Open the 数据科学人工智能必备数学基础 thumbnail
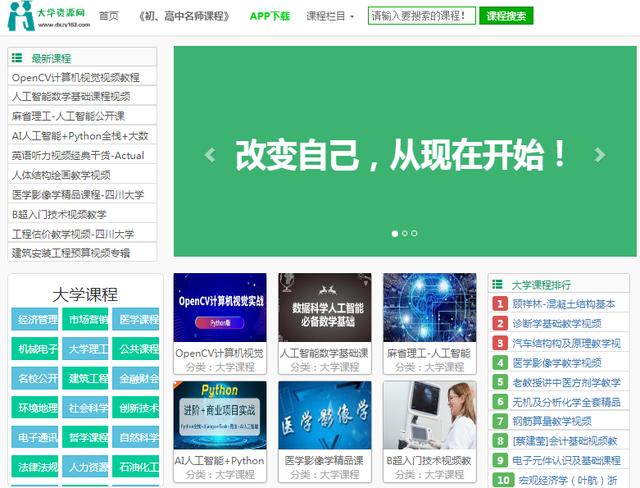 click(325, 308)
